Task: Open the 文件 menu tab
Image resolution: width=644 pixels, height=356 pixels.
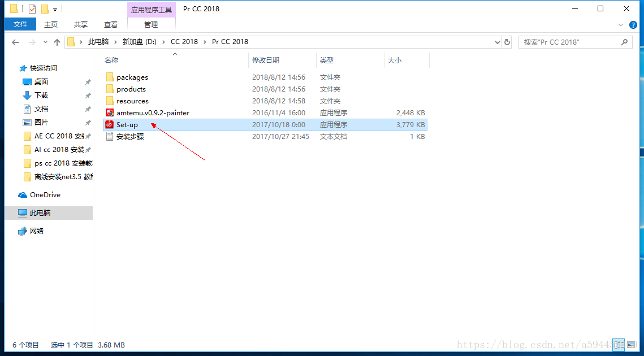Action: click(20, 25)
